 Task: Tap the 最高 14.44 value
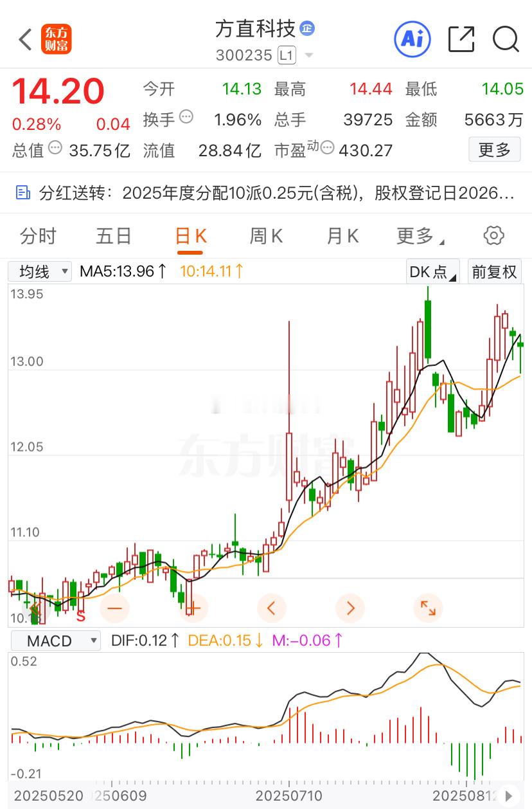tap(371, 89)
